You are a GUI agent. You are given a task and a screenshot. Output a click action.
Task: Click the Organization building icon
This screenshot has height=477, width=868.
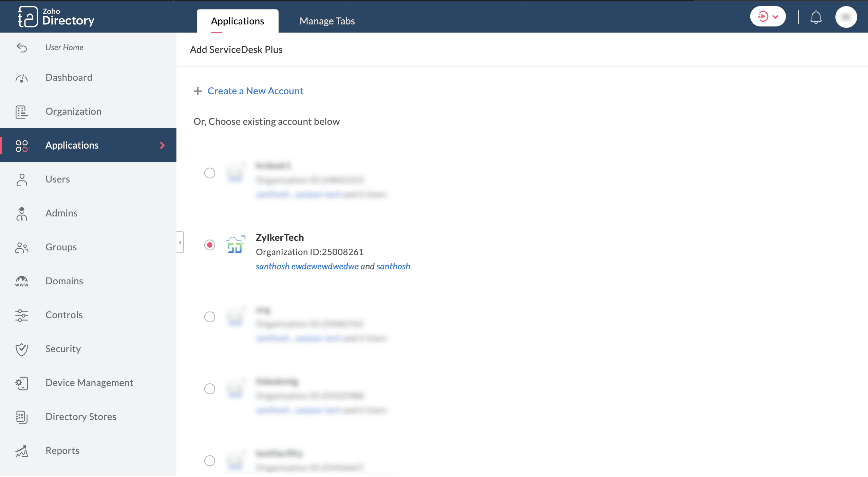(22, 112)
